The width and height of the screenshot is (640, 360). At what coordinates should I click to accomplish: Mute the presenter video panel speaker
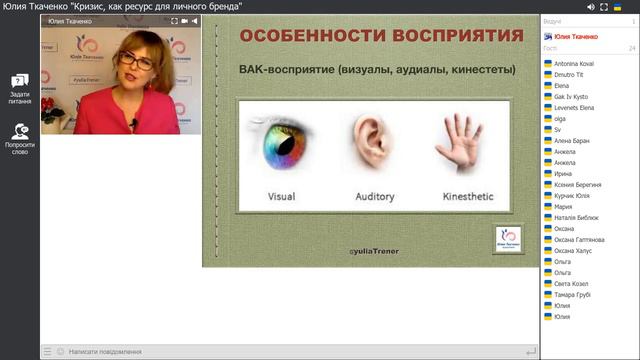pos(195,21)
